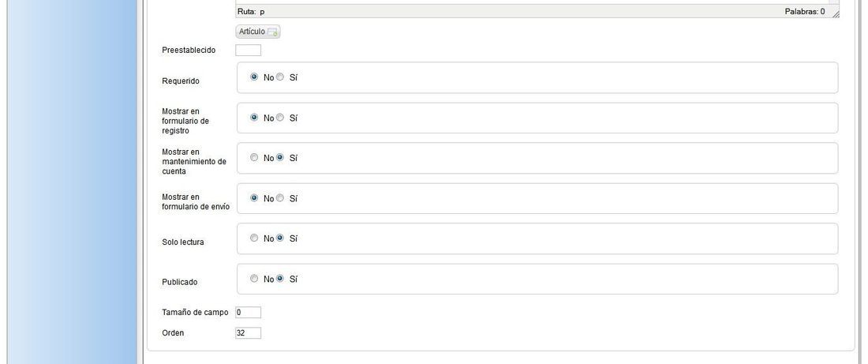Focus the Preestablecido input field
The width and height of the screenshot is (868, 364).
(248, 51)
